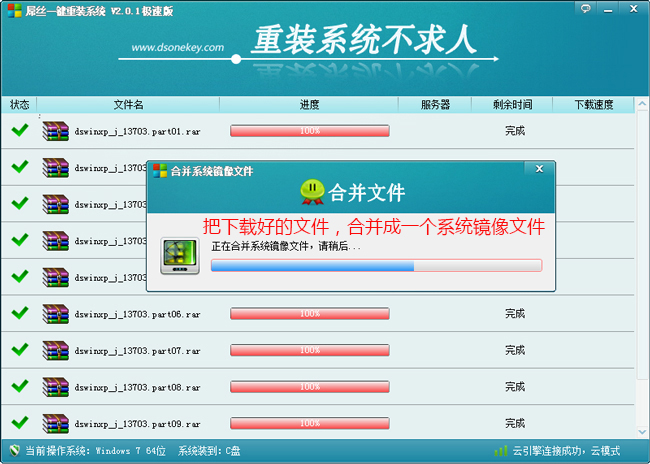Click the 进度 column header
Viewport: 650px width, 464px height.
309,104
